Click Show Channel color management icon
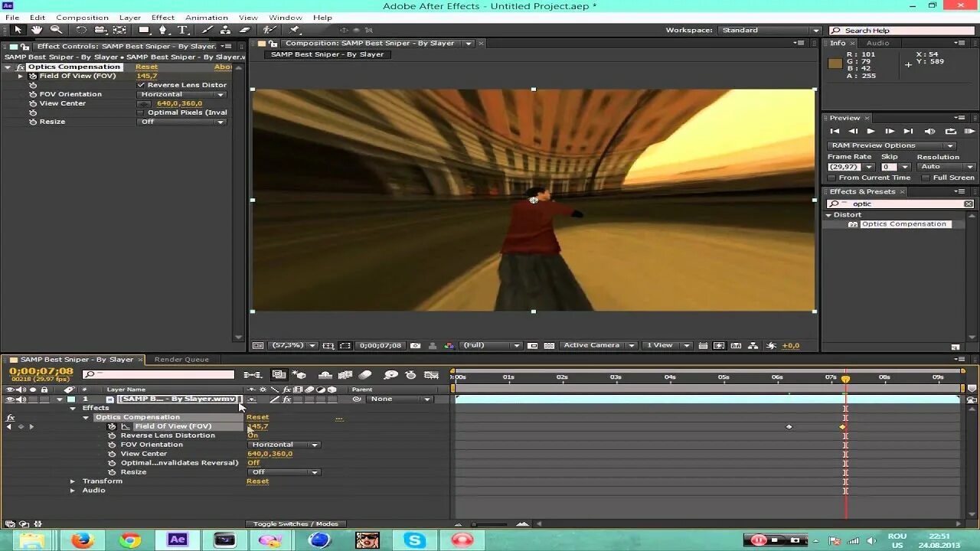980x551 pixels. coord(449,345)
